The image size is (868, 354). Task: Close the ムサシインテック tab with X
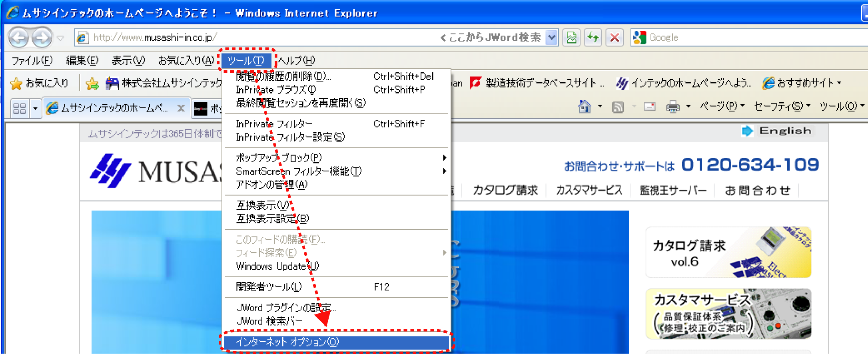point(181,108)
